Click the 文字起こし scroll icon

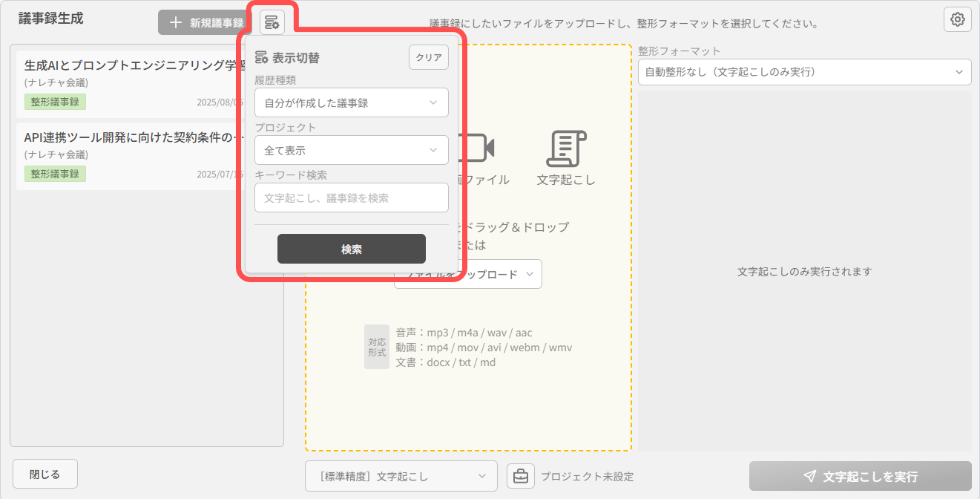pos(565,149)
